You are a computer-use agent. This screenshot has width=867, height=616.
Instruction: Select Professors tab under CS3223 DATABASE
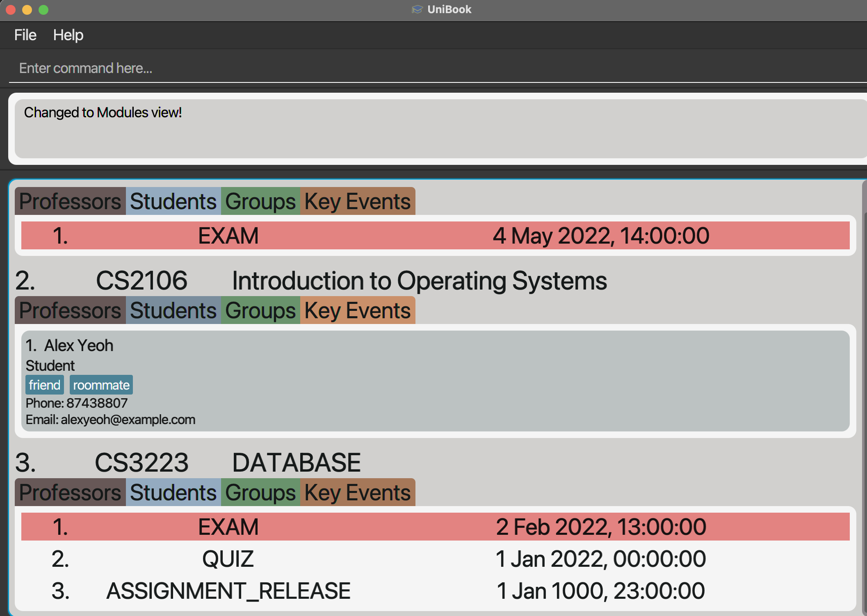click(70, 493)
